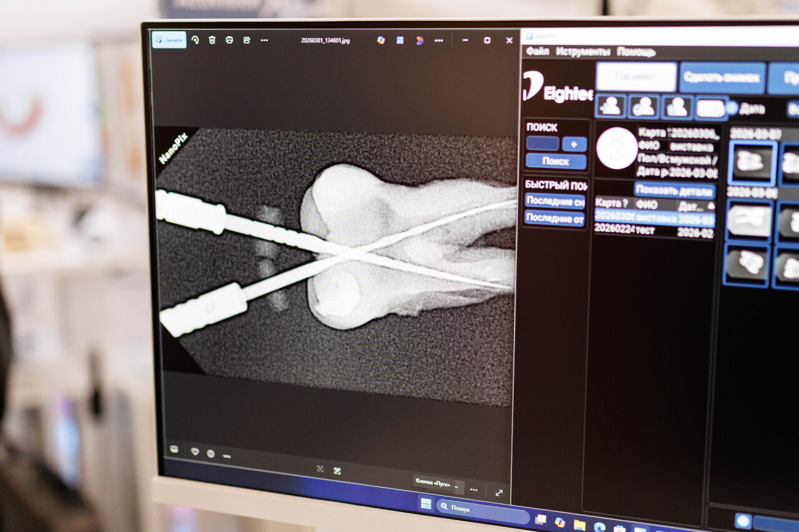Open the Иструменты menu
This screenshot has height=532, width=799.
[583, 52]
